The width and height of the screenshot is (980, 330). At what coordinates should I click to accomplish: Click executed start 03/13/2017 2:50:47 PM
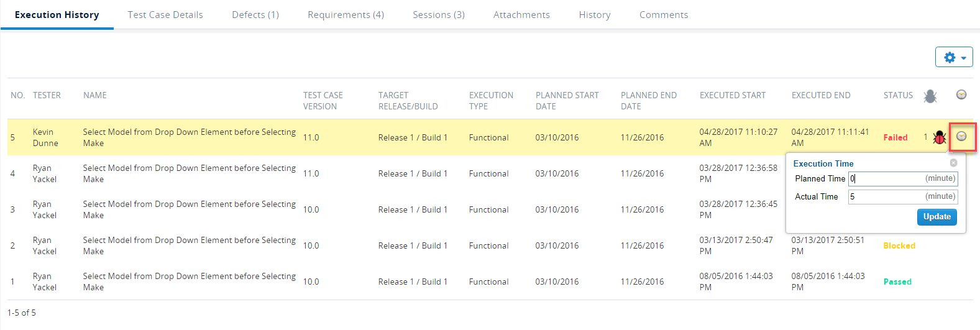pos(736,245)
